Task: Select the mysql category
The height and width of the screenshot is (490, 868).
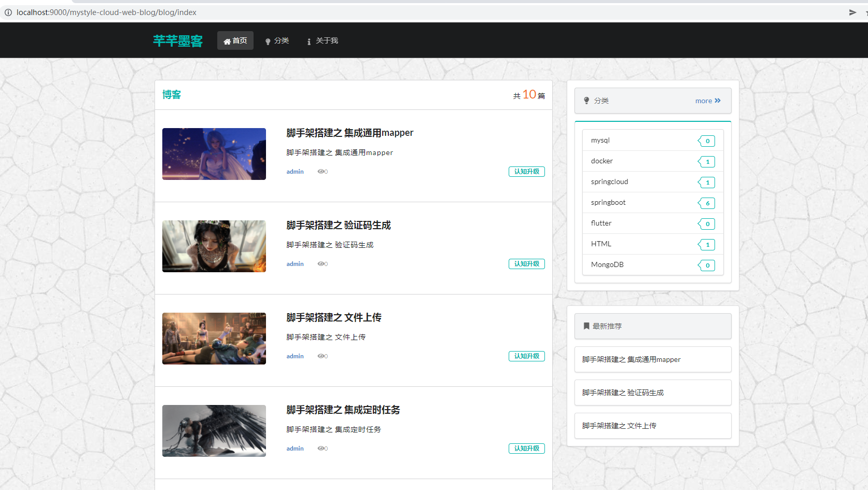Action: click(600, 141)
